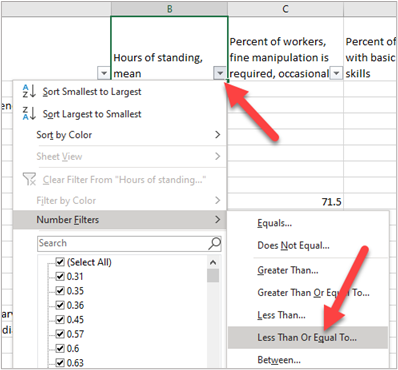Viewport: 398px width, 370px height.
Task: Select the Filter by Color entry
Action: (x=120, y=200)
